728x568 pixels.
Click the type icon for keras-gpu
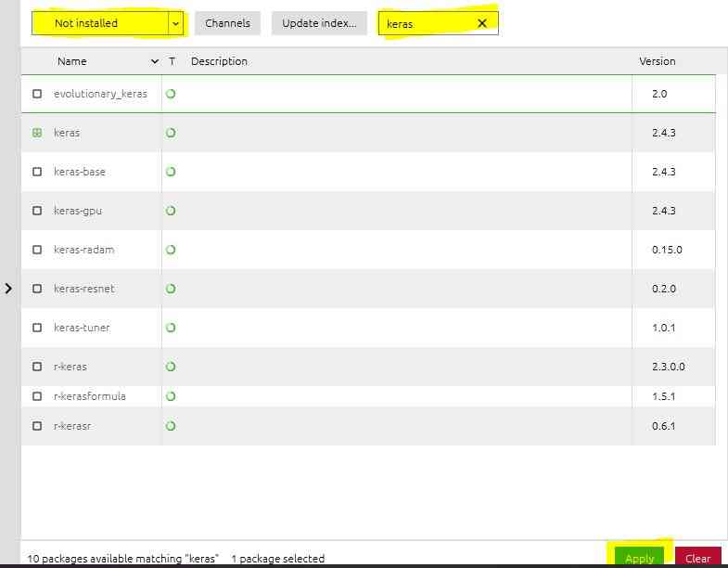[171, 211]
